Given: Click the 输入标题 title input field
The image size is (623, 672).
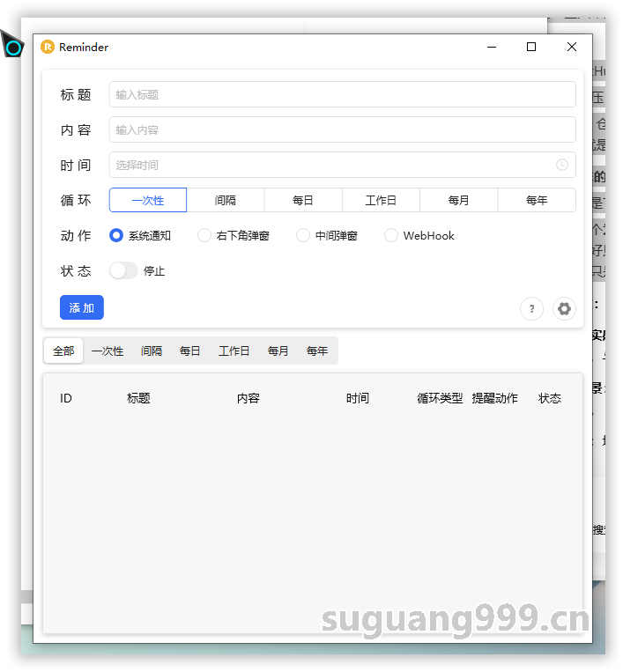Looking at the screenshot, I should point(342,94).
